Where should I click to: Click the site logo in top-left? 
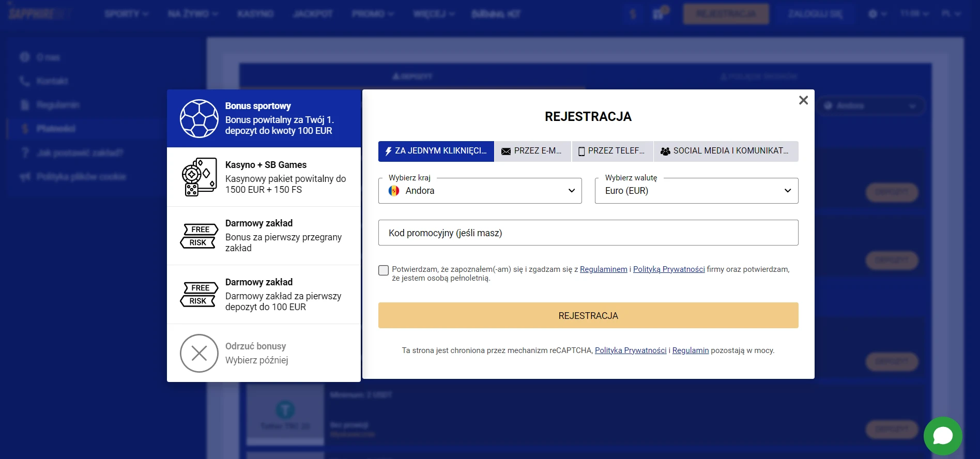[40, 14]
